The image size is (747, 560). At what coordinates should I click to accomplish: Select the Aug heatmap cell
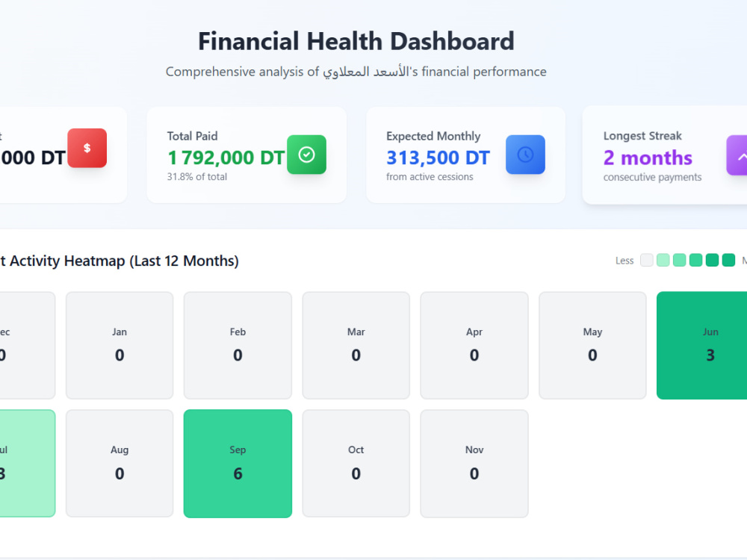pyautogui.click(x=120, y=464)
